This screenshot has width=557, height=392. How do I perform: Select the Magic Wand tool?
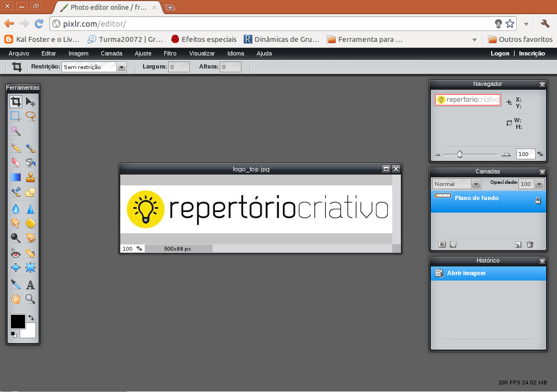[x=16, y=132]
